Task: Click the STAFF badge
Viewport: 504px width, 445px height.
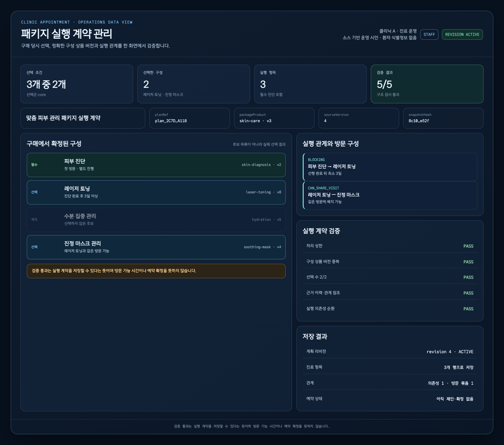Action: pos(429,34)
